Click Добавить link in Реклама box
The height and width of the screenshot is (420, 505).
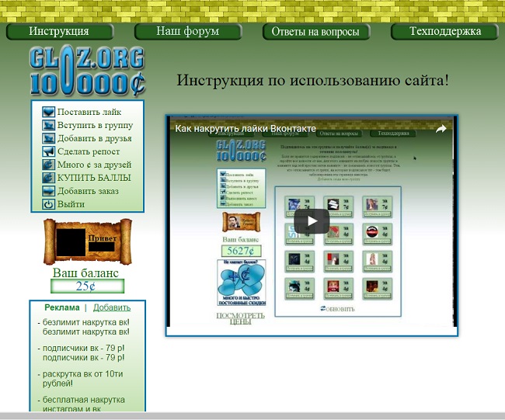click(112, 307)
